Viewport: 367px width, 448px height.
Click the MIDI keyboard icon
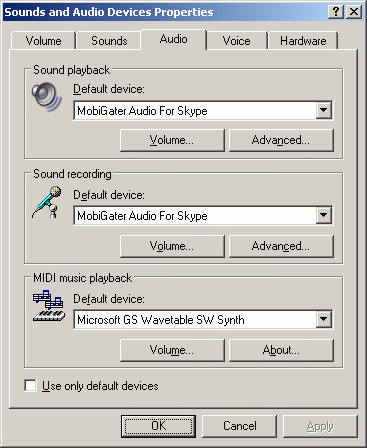(49, 306)
